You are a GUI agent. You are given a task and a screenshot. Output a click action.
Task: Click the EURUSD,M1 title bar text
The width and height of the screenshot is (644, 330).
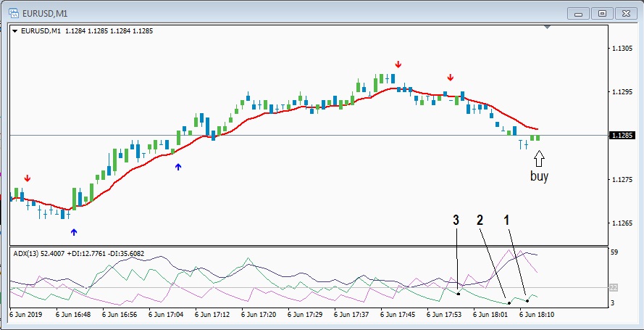[x=45, y=14]
